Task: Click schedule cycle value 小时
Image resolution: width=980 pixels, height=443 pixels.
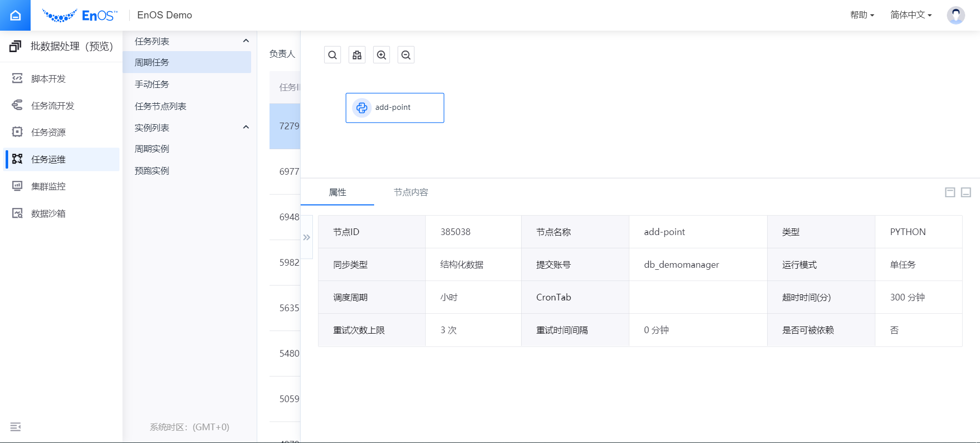Action: 449,297
